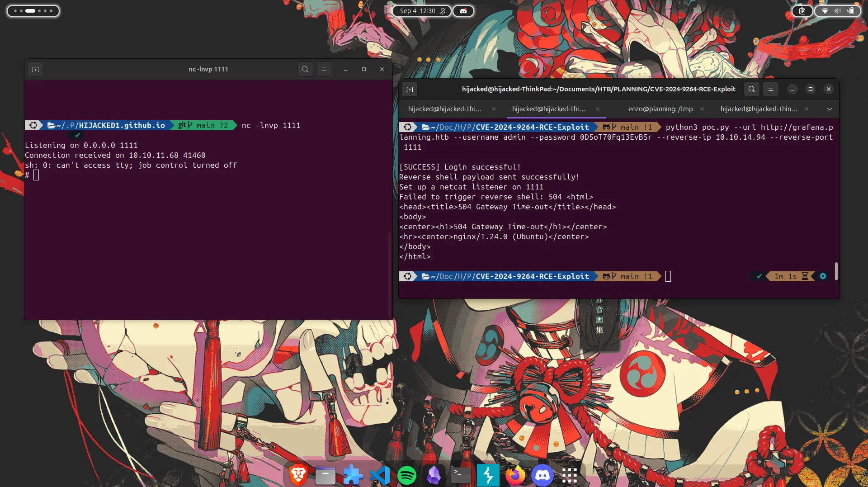Open Firefox from the dock
868x487 pixels.
[515, 475]
